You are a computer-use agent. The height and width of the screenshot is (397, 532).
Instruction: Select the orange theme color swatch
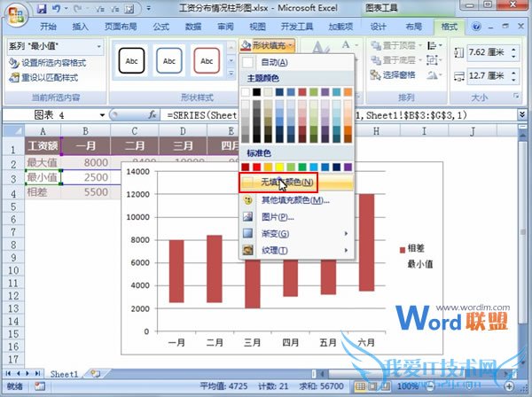[x=348, y=92]
